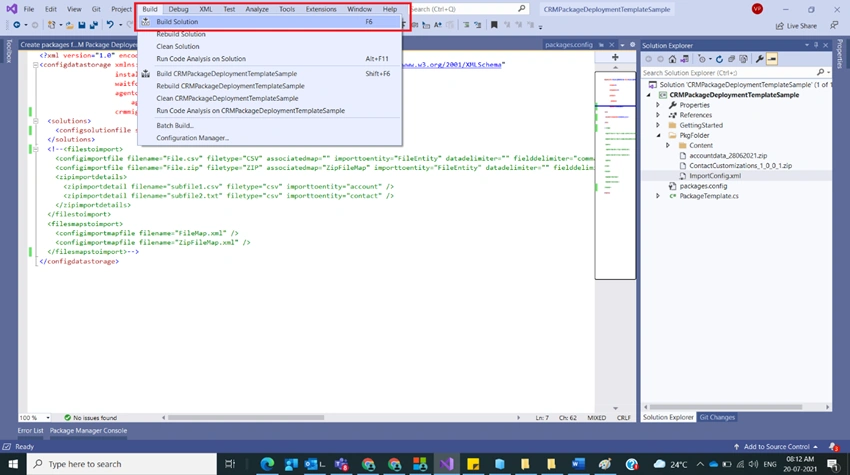
Task: Expand the Properties tree node
Action: (658, 105)
